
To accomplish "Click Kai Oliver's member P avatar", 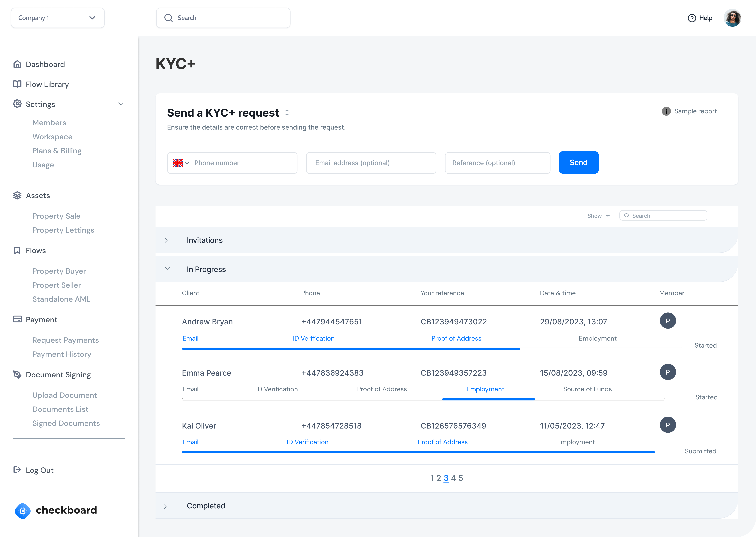I will click(x=668, y=425).
